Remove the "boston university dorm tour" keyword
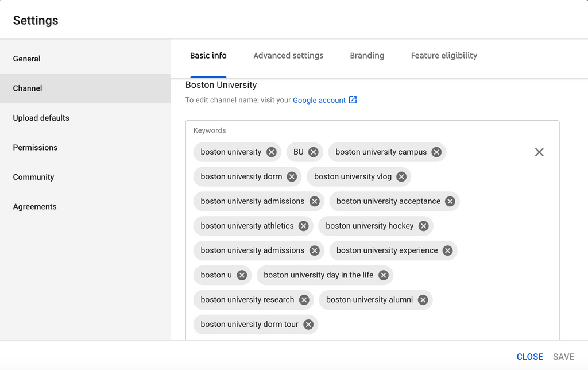Viewport: 588px width, 370px height. (308, 324)
